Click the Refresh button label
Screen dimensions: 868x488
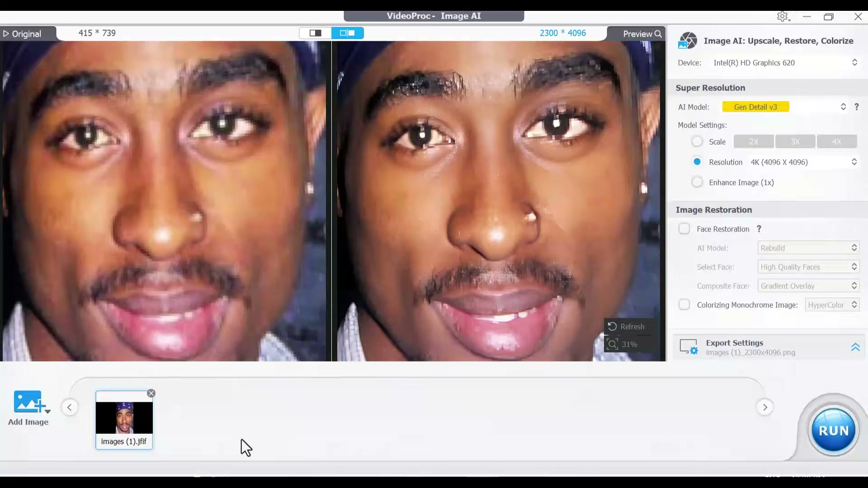pos(632,326)
